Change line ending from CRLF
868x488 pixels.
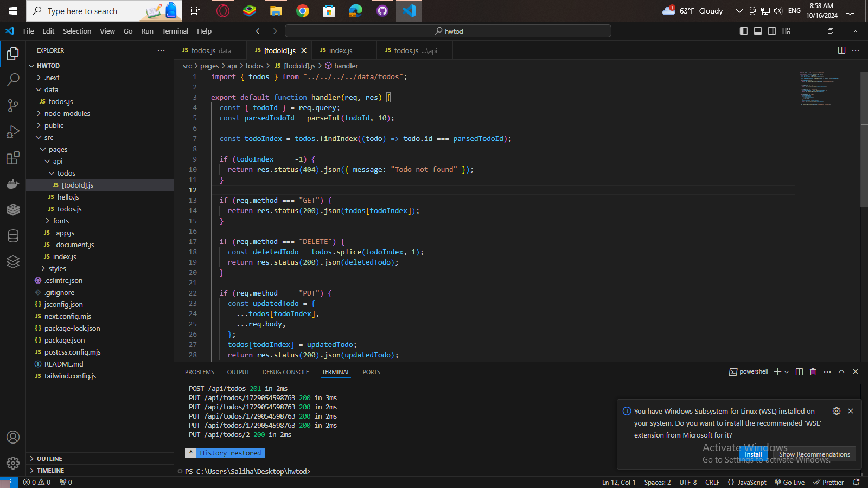coord(712,482)
